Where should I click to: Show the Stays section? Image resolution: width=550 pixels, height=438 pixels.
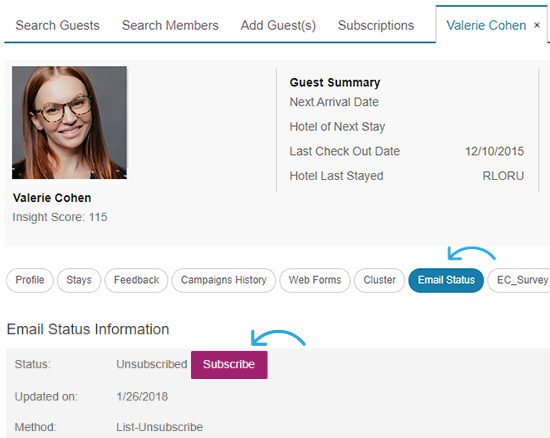click(x=79, y=280)
